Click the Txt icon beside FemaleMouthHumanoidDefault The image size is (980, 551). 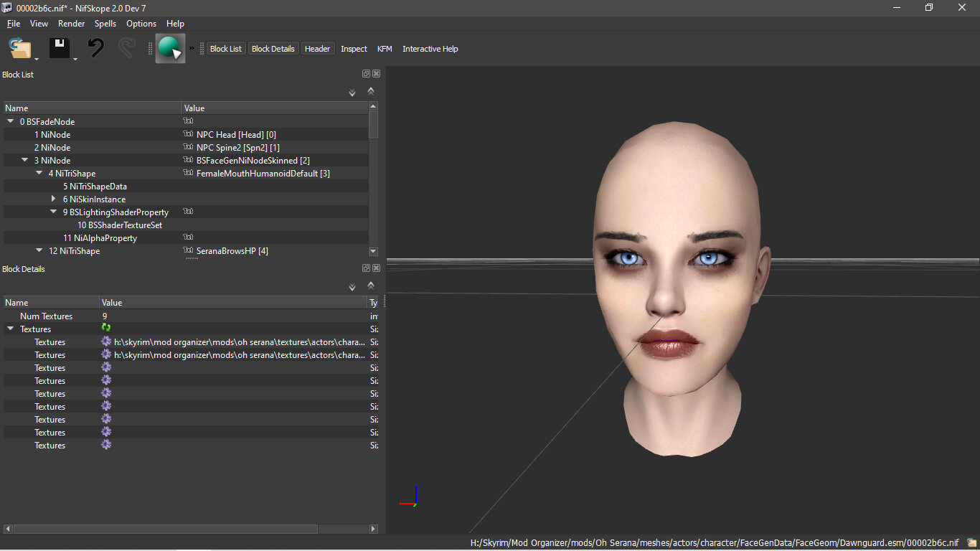188,173
